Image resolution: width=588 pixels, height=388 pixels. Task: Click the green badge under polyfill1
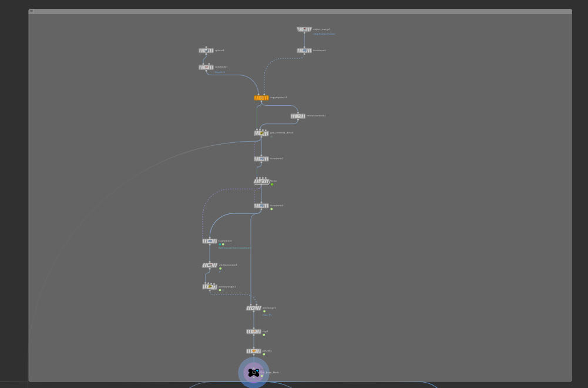tap(264, 354)
